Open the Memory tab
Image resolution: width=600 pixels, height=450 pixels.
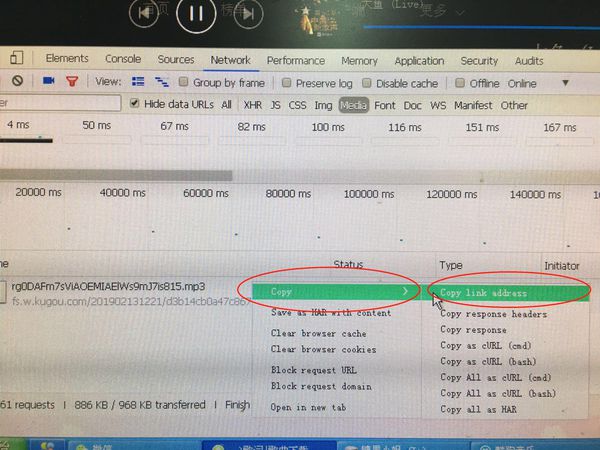coord(359,61)
